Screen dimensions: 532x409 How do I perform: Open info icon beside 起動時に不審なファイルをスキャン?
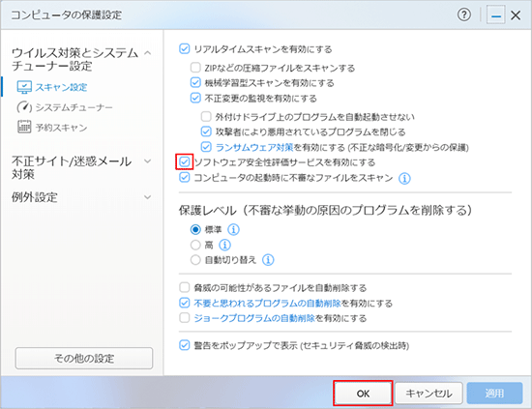(404, 178)
